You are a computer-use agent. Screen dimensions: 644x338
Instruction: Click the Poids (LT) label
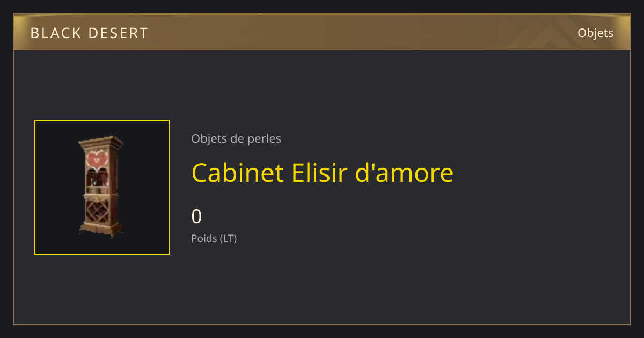214,238
